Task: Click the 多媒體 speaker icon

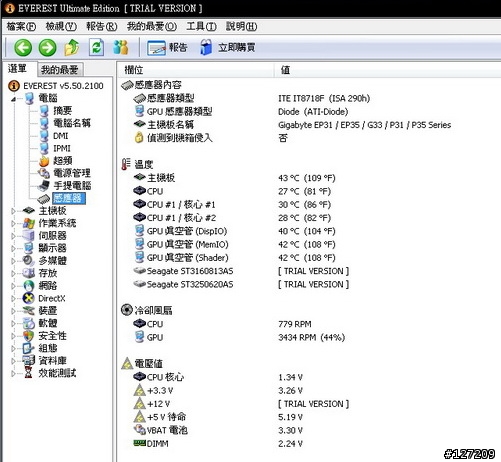Action: point(29,261)
